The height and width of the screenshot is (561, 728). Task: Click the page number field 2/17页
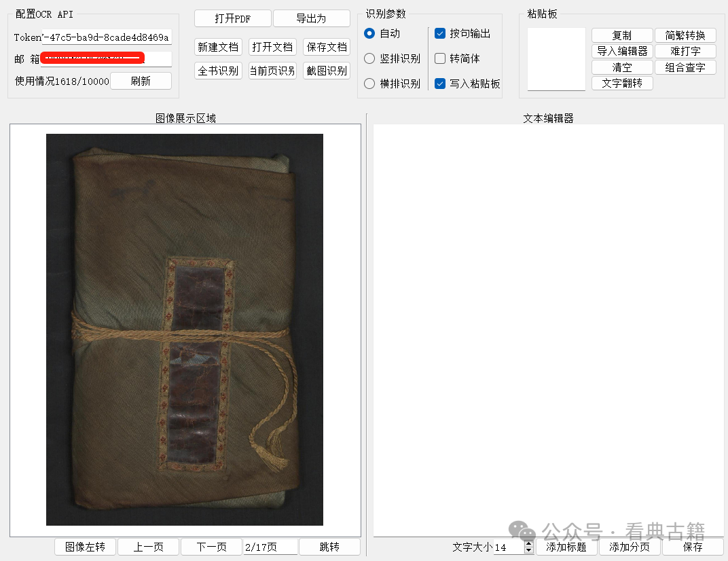pyautogui.click(x=270, y=547)
